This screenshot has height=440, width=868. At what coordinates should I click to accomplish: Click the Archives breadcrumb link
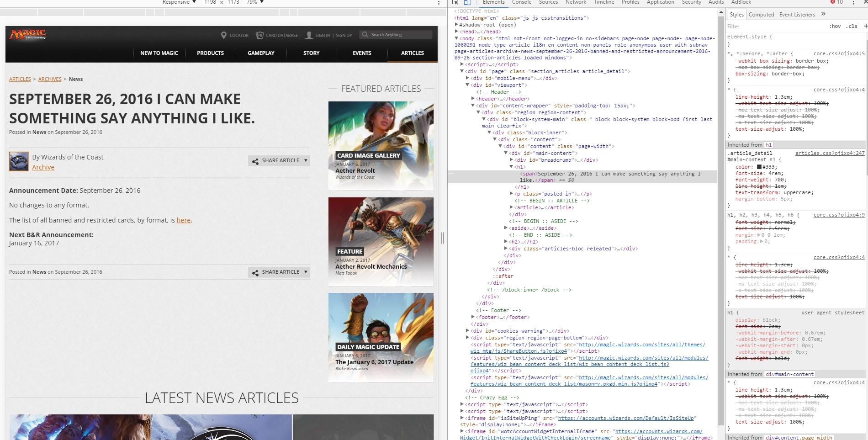[50, 79]
